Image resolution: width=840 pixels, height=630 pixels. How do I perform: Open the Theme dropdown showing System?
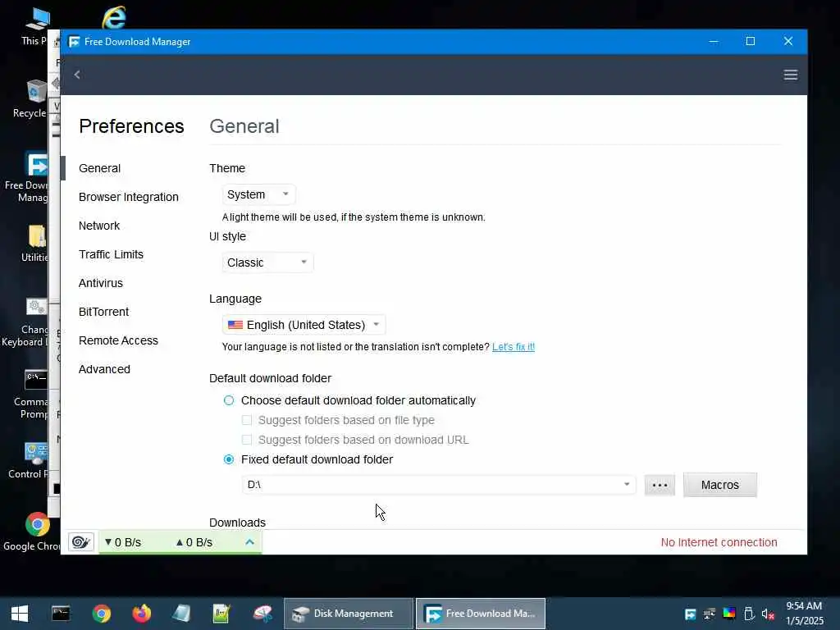tap(258, 194)
